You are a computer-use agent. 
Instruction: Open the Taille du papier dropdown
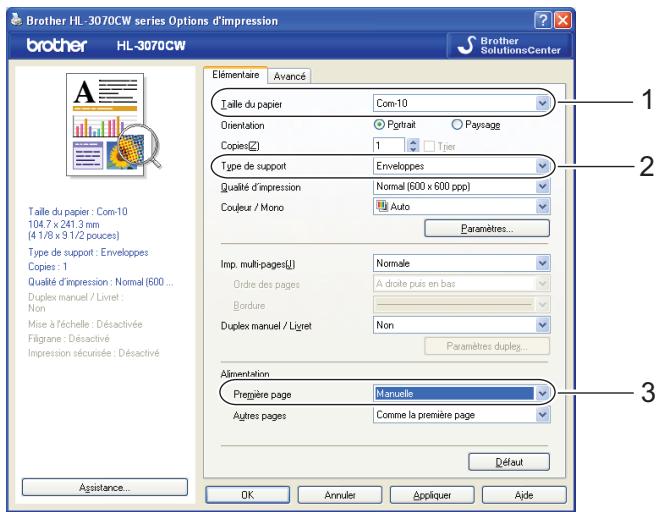click(542, 103)
